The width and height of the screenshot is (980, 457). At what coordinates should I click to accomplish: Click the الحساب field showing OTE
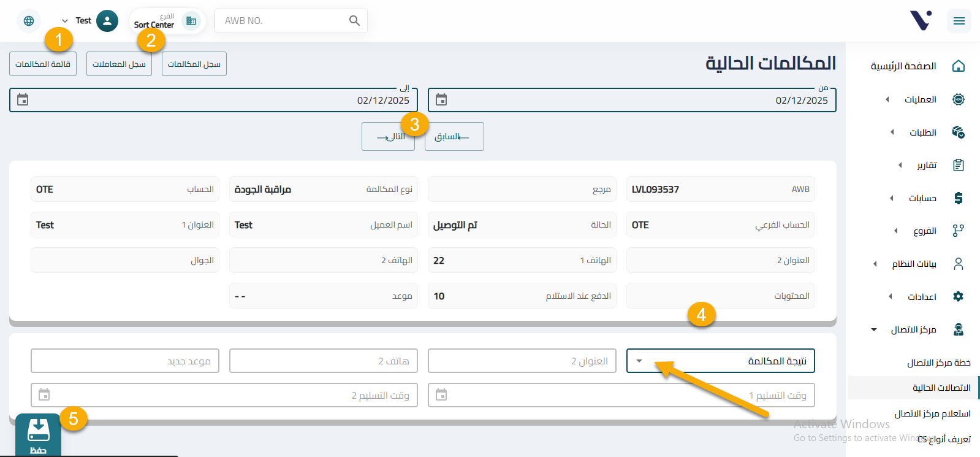click(125, 189)
